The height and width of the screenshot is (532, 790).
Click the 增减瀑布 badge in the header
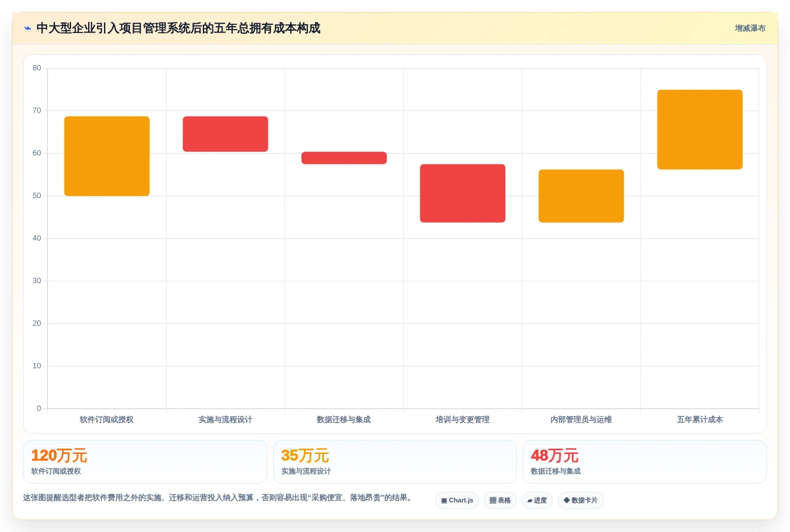(750, 28)
